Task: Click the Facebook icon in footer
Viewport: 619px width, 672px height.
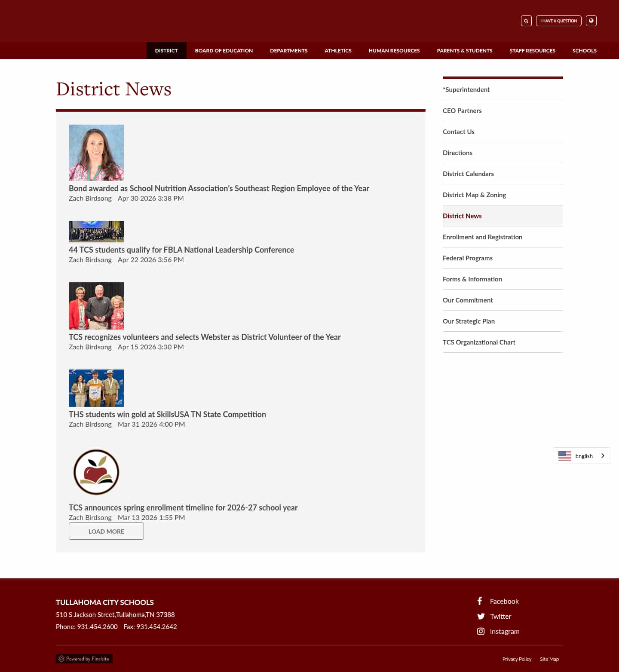Action: pos(480,601)
